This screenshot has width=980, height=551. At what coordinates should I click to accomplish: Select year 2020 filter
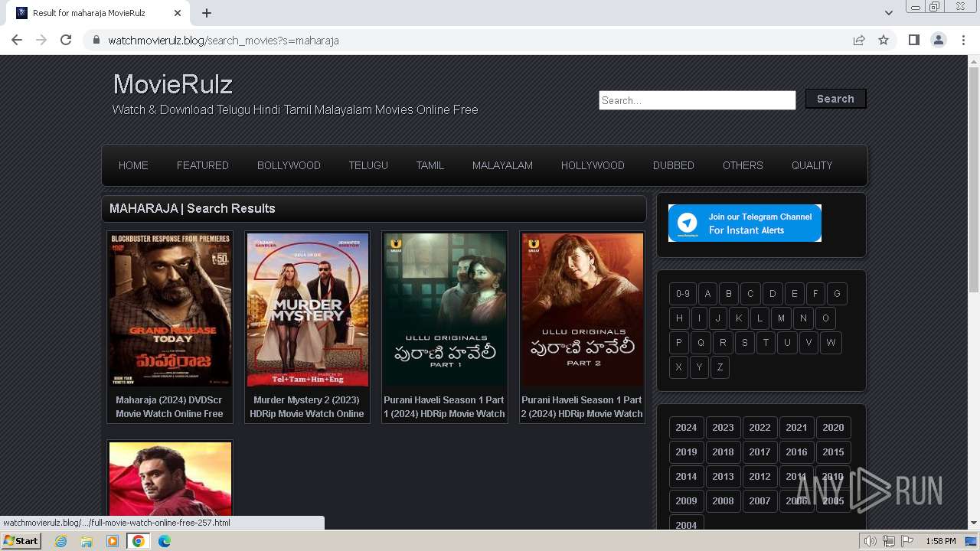coord(833,428)
